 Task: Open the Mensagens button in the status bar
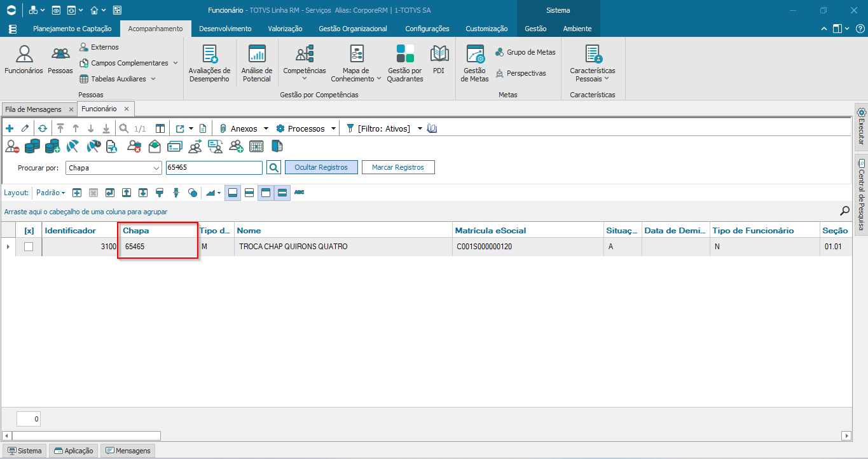pos(128,451)
